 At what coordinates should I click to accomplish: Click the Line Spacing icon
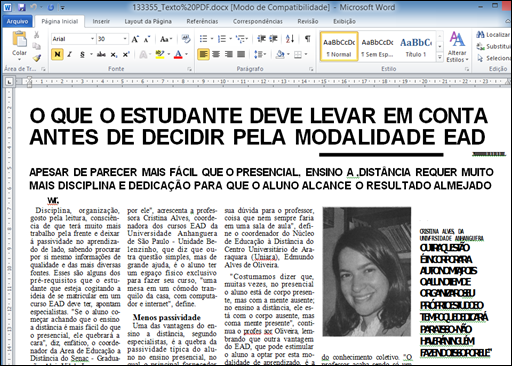(258, 54)
